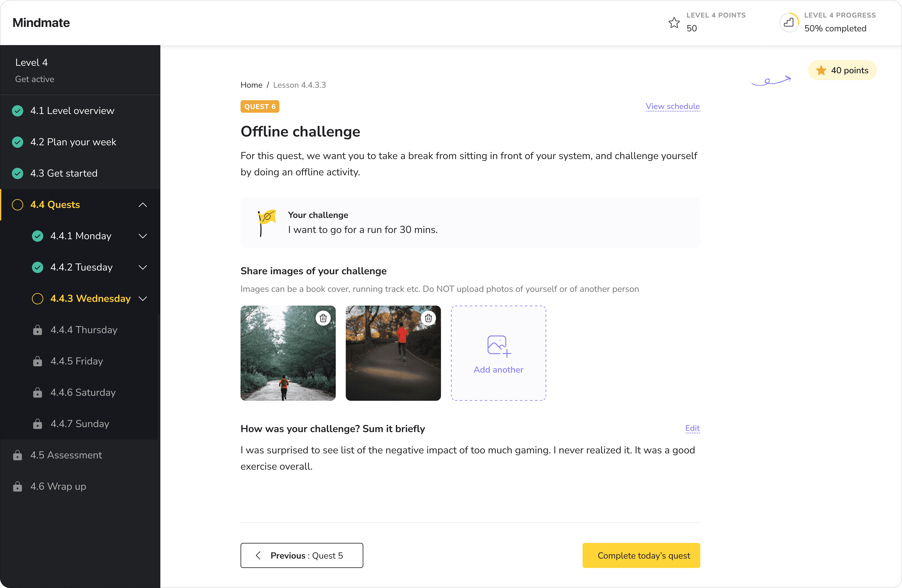Click Previous : Quest 5 button
This screenshot has height=588, width=902.
pyautogui.click(x=302, y=555)
